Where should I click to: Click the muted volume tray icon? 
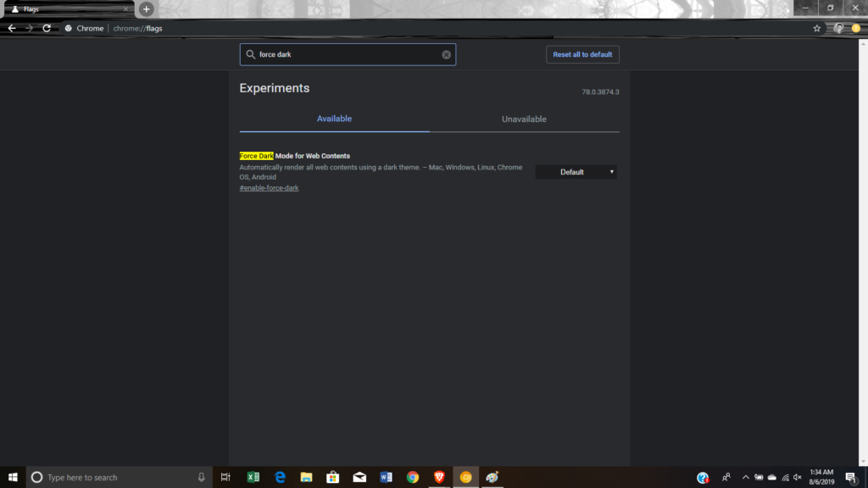(798, 477)
